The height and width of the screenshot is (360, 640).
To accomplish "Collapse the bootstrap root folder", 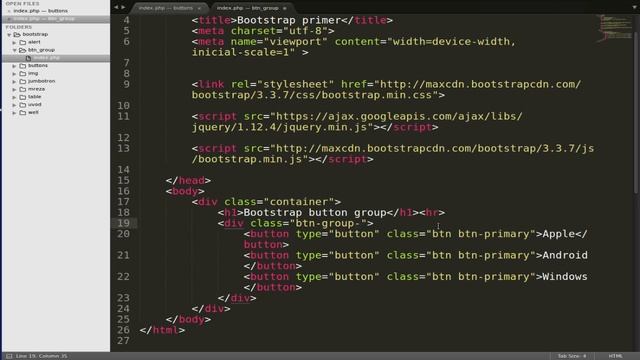I will tap(9, 35).
